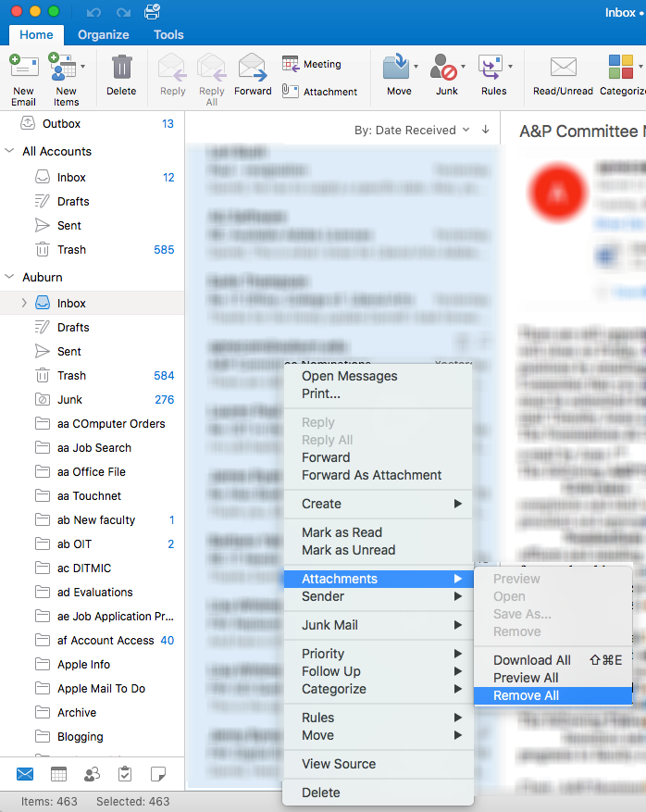Click the red sender avatar circle
Screen dimensions: 646x812
pyautogui.click(x=557, y=193)
